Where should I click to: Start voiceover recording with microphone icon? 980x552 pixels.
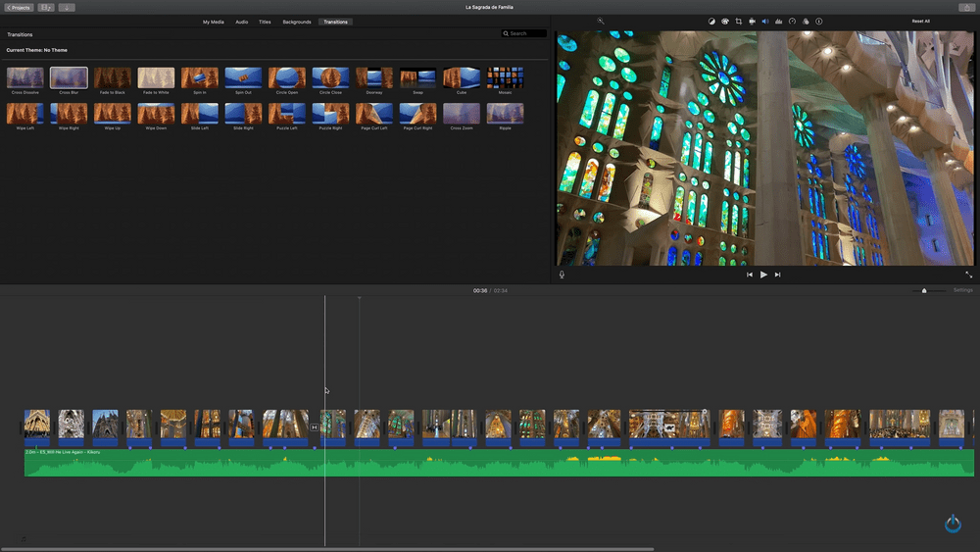(562, 275)
